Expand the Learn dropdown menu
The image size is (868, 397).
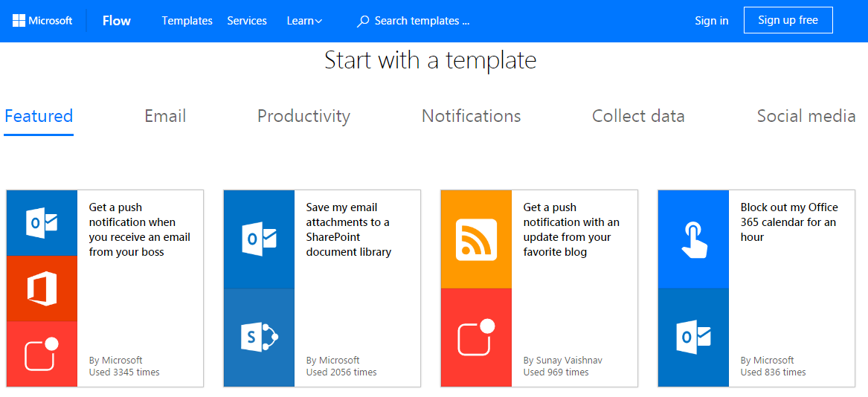coord(304,21)
